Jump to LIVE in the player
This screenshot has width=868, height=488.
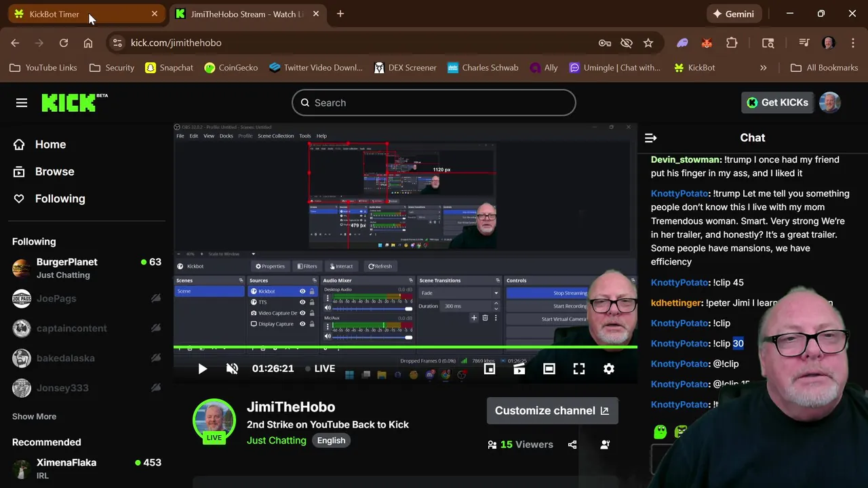[320, 369]
